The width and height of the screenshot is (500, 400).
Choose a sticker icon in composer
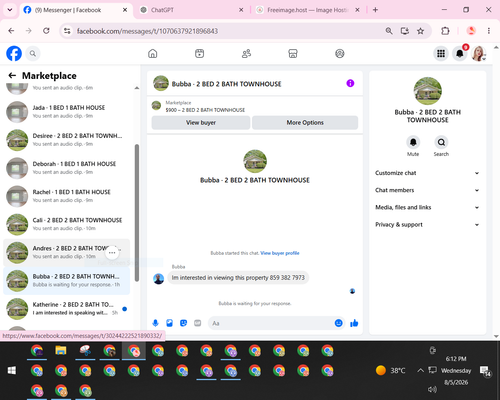click(183, 323)
